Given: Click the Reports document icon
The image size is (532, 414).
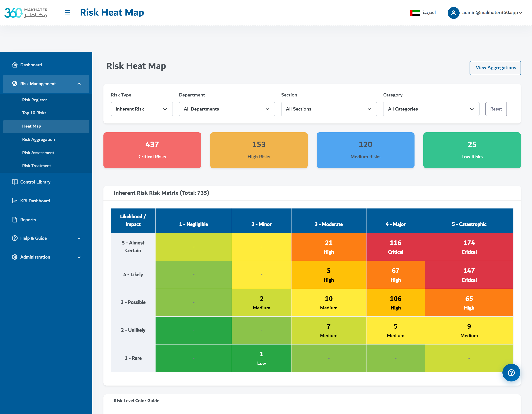Looking at the screenshot, I should click(x=15, y=220).
